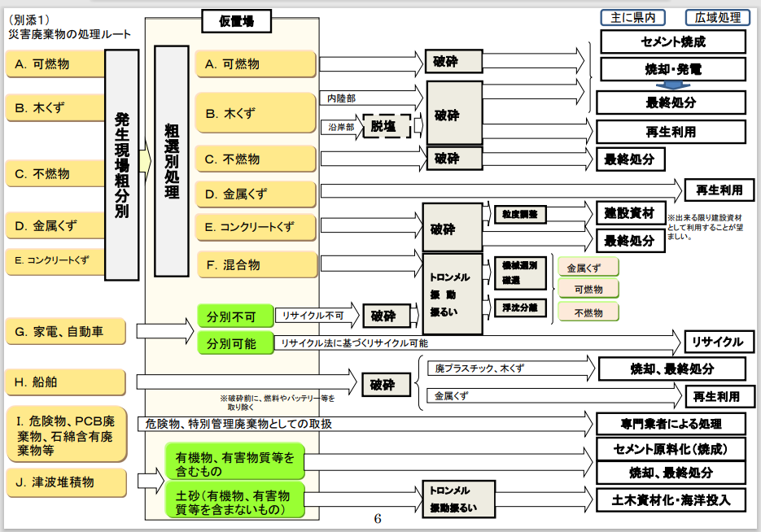Click the 廃プラスチック、木くず arrow label
Image resolution: width=761 pixels, height=532 pixels.
(479, 368)
